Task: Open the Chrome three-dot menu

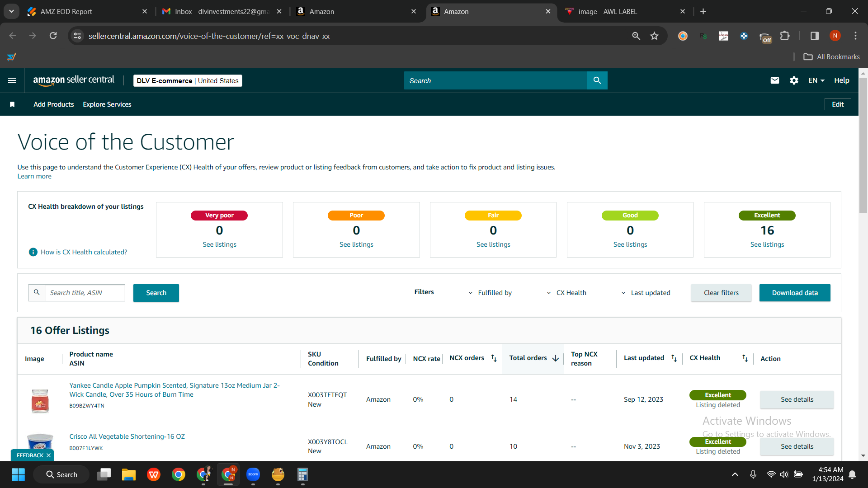Action: pyautogui.click(x=855, y=36)
